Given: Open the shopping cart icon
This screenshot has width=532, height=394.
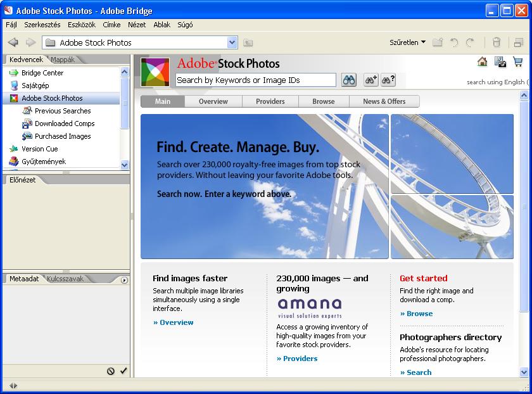Looking at the screenshot, I should click(x=518, y=62).
